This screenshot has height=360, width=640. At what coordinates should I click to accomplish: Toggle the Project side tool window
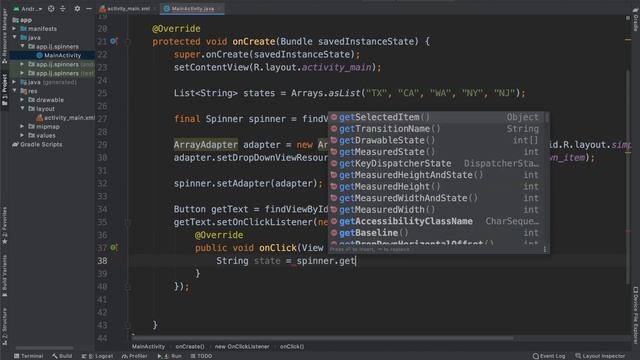point(4,89)
